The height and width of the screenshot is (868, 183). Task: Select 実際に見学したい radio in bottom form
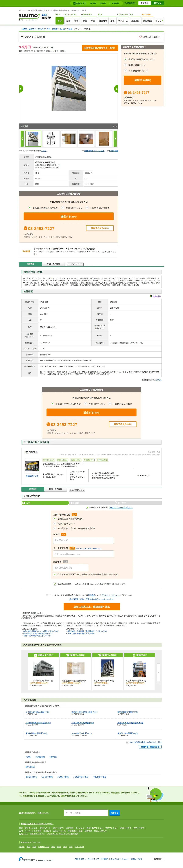click(55, 524)
